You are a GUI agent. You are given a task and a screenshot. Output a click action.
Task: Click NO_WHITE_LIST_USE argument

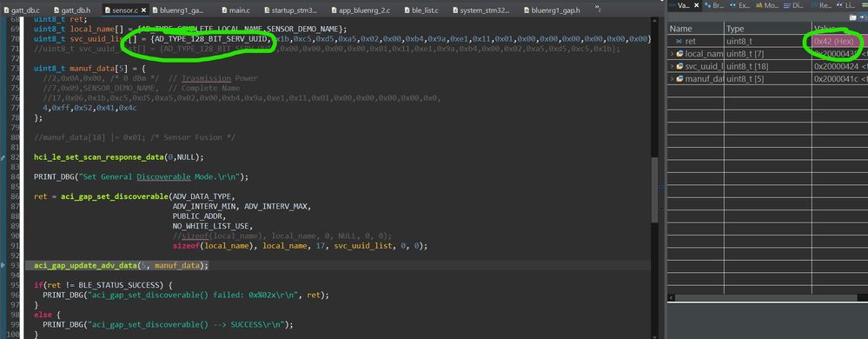[x=212, y=226]
